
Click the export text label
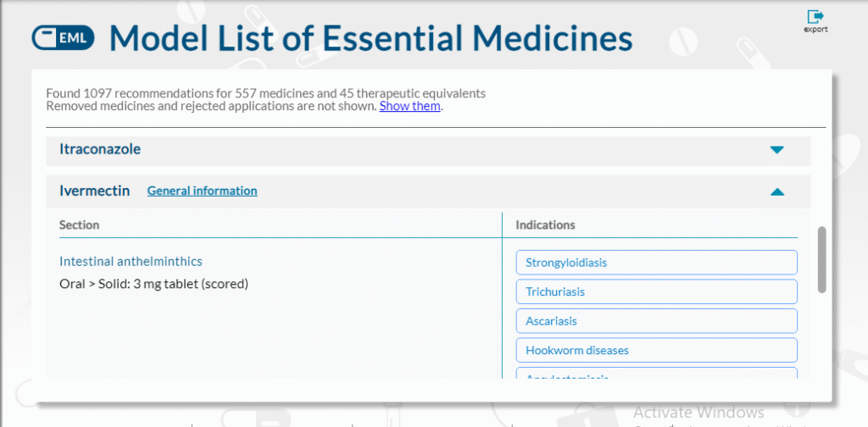coord(815,30)
